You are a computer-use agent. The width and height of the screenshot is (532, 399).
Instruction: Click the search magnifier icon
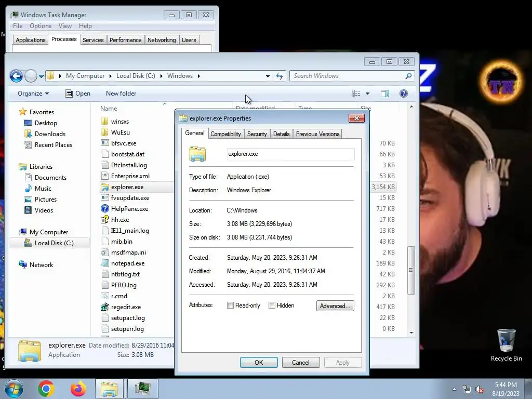[x=408, y=76]
